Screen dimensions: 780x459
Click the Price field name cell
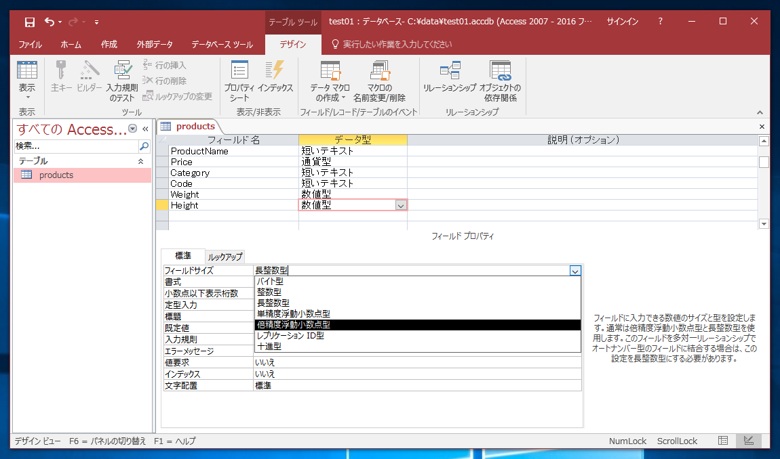(234, 162)
